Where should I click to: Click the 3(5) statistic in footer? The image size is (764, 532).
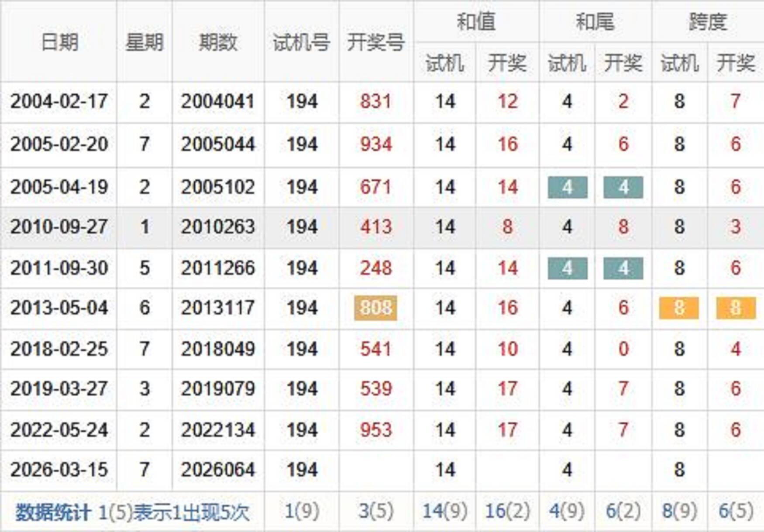coord(375,511)
